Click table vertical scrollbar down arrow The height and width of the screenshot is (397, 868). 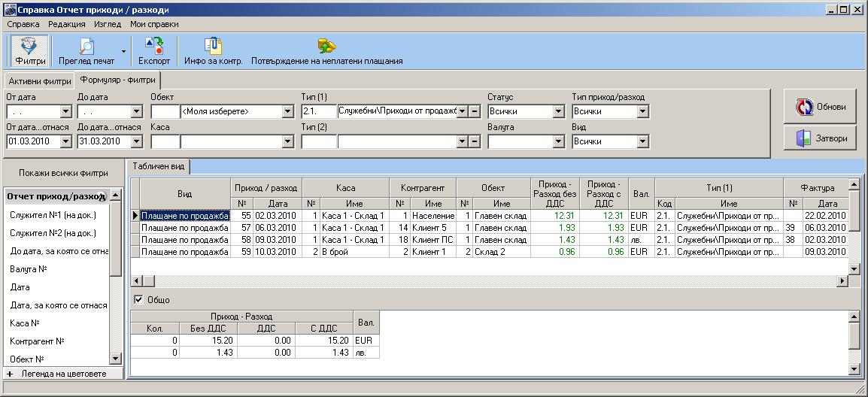coord(854,268)
